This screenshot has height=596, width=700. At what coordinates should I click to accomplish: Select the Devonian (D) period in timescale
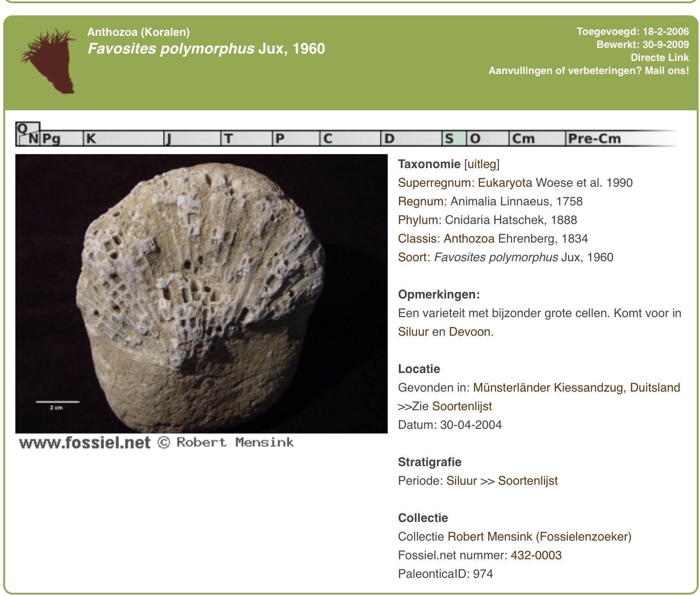coord(411,138)
